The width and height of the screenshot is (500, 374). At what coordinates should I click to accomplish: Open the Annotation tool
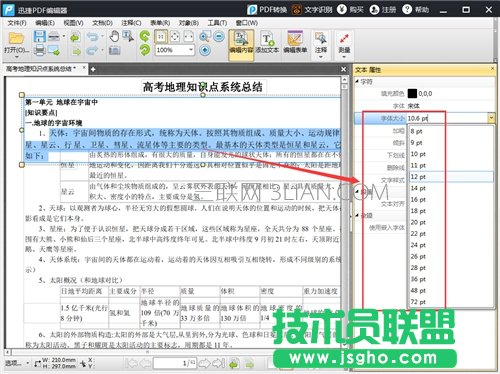(x=321, y=42)
